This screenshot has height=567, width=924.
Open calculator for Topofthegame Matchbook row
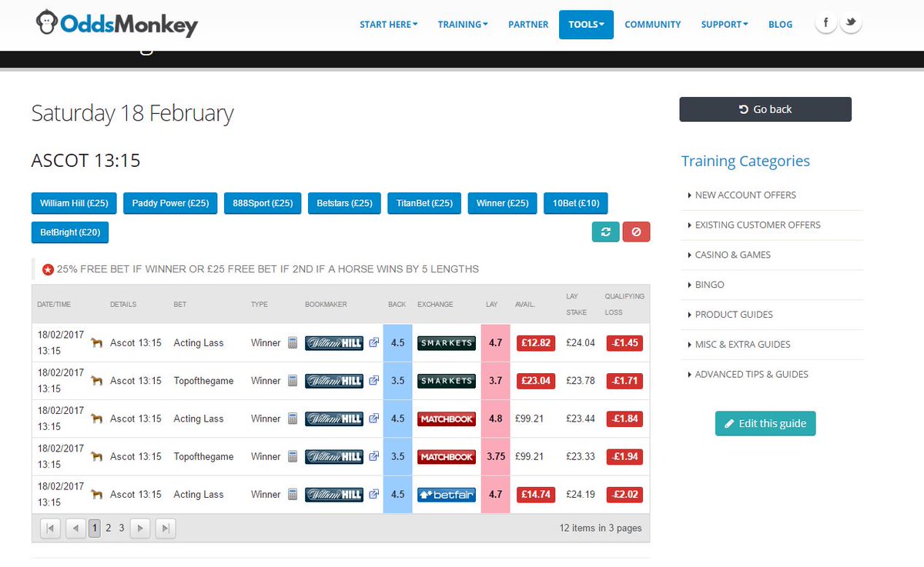[293, 456]
